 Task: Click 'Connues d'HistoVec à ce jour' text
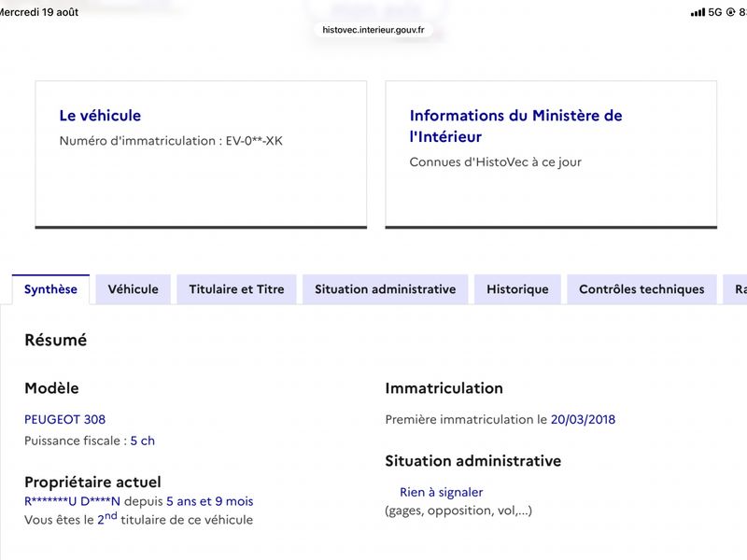pos(496,161)
